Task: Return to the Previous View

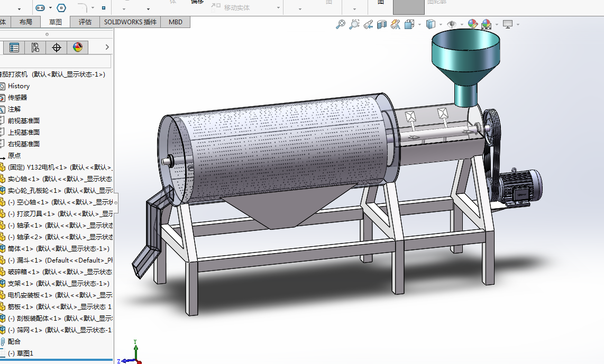Action: click(x=368, y=25)
